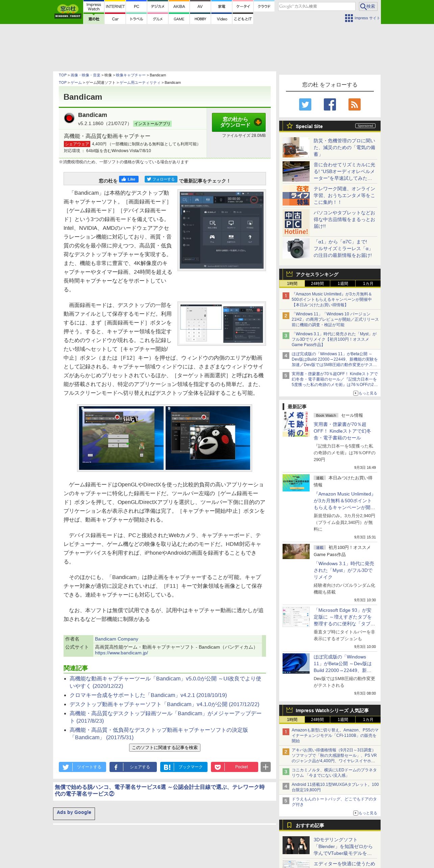Select 1カ月 tab in Impress Watch人気記事
Viewport: 434px width, 868px height.
368,720
